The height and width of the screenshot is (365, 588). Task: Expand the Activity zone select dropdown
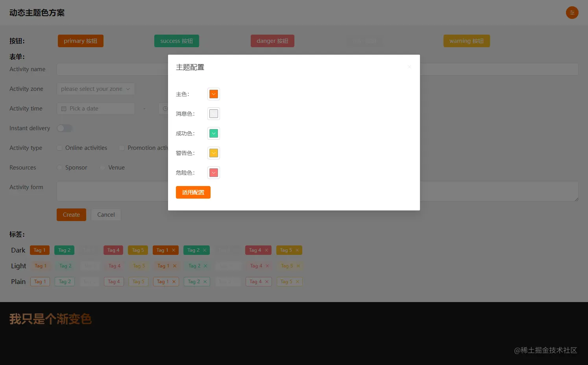pos(96,89)
